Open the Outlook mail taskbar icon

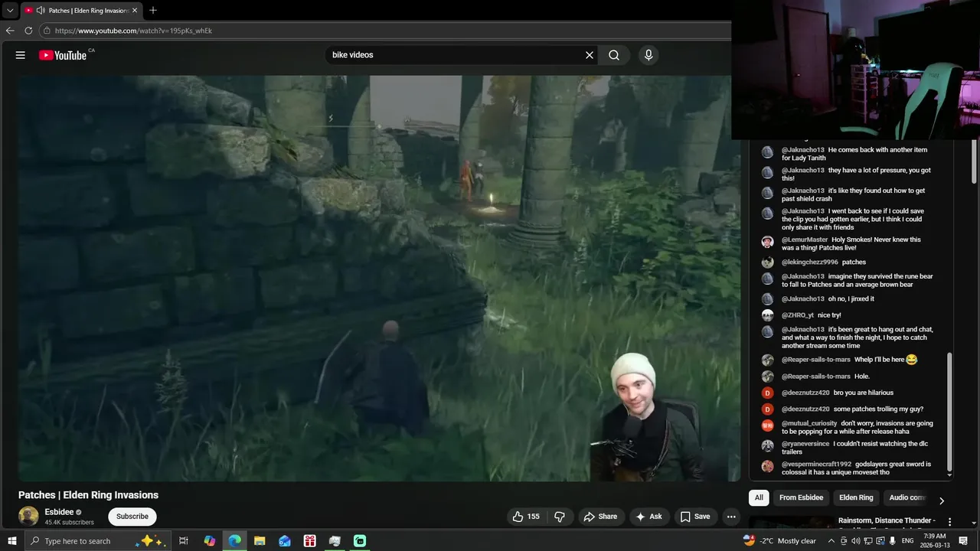285,540
